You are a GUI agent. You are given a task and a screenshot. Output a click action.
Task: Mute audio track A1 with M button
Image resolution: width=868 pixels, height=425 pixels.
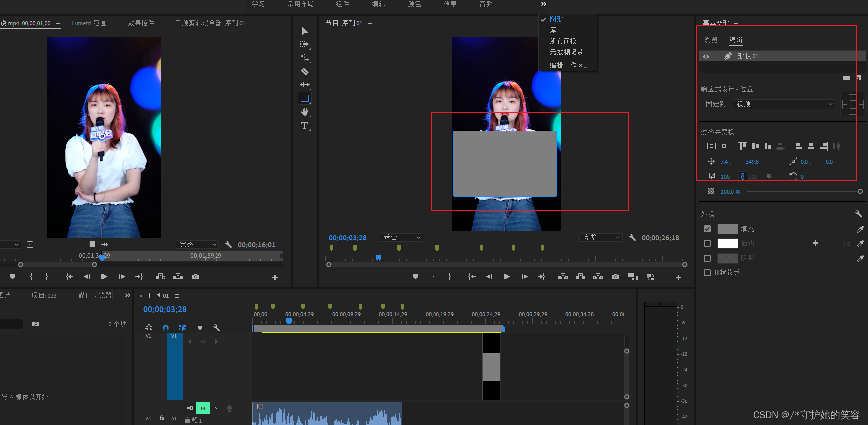tap(203, 408)
